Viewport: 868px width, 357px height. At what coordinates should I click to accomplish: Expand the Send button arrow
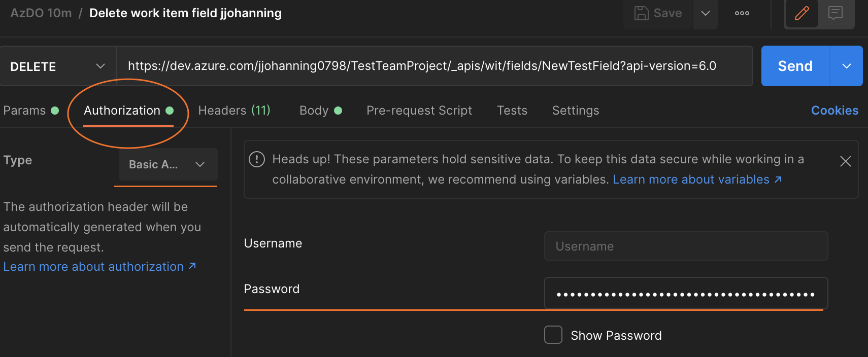coord(846,66)
